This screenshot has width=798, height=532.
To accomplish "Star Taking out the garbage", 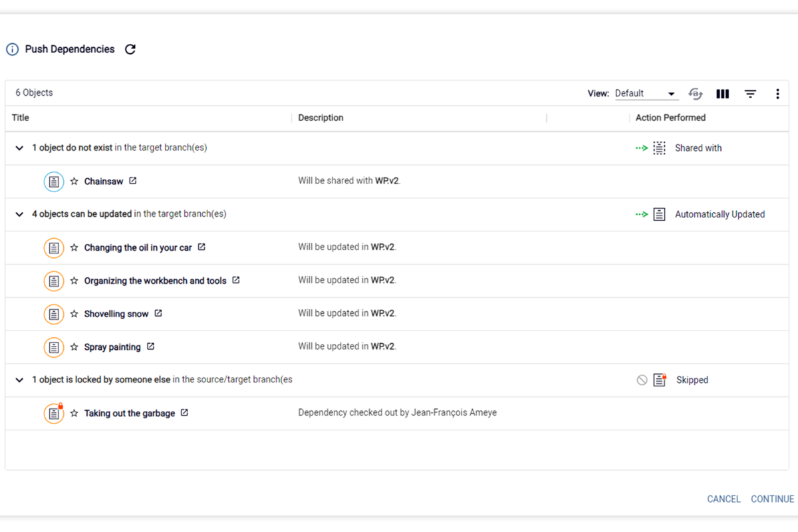I will [74, 414].
